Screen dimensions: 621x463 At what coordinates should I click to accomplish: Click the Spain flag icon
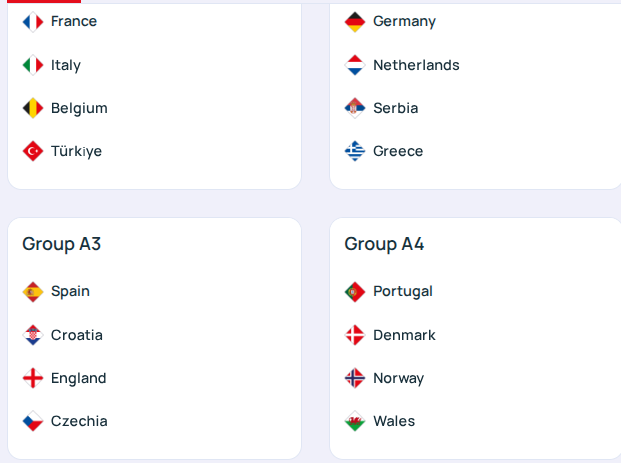(x=33, y=291)
